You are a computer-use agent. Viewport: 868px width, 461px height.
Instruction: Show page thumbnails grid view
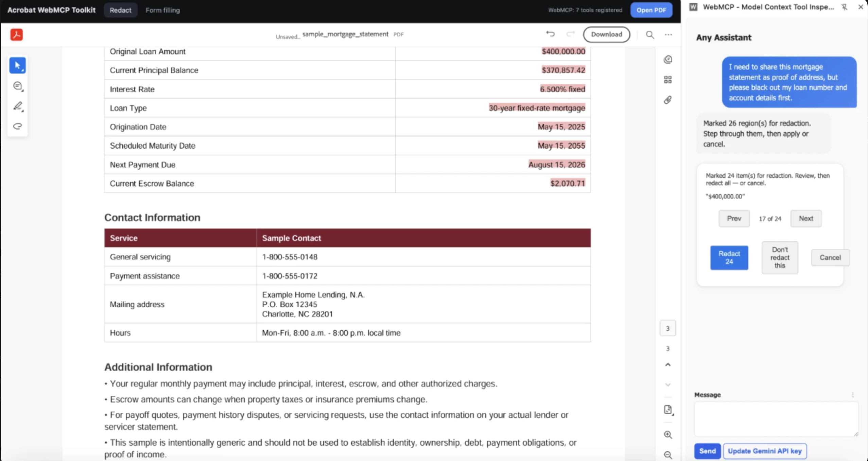click(668, 80)
